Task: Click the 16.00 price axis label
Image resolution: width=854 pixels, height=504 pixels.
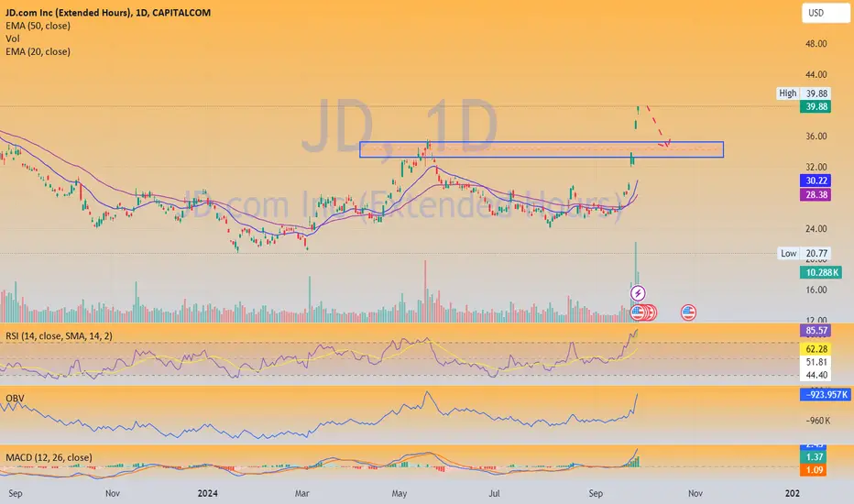Action: point(816,290)
